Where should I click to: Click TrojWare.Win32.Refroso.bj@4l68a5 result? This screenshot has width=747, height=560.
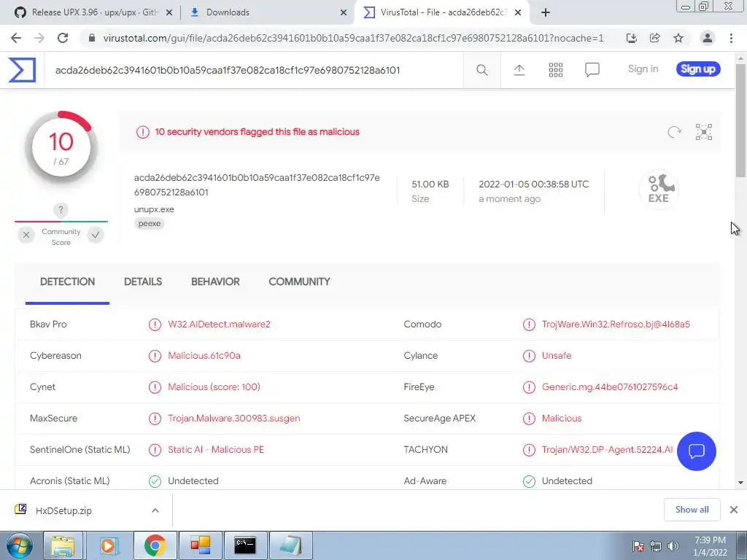pyautogui.click(x=616, y=324)
